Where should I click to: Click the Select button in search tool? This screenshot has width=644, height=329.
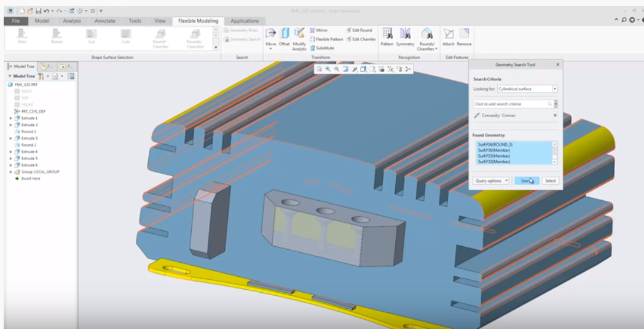coord(550,180)
